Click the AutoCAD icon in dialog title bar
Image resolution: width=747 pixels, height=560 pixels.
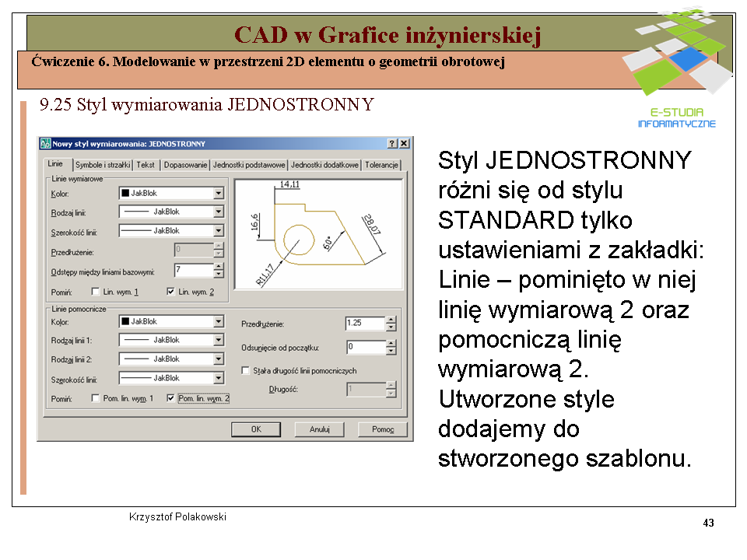(45, 144)
